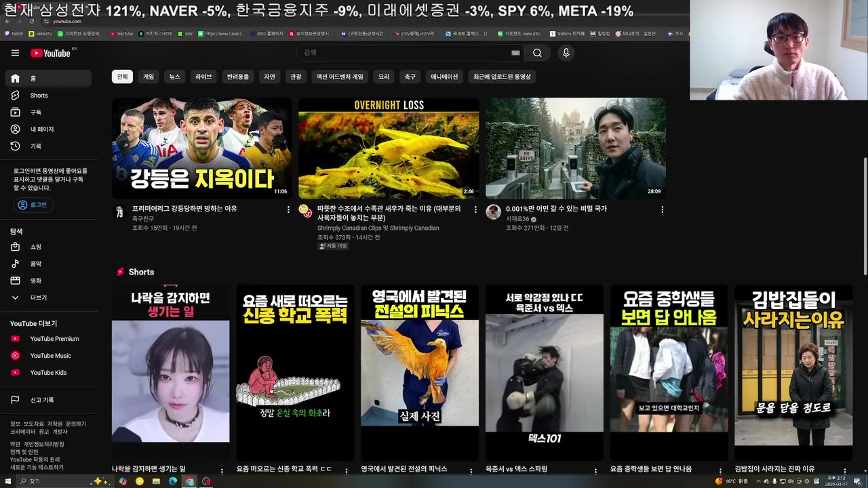The height and width of the screenshot is (488, 868).
Task: Open the 개인정보처리방침 footer link
Action: pyautogui.click(x=44, y=445)
